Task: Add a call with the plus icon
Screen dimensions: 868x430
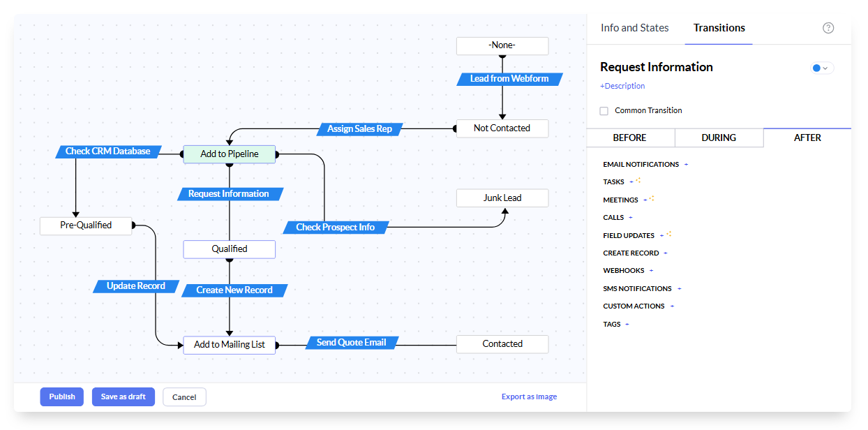Action: tap(631, 218)
